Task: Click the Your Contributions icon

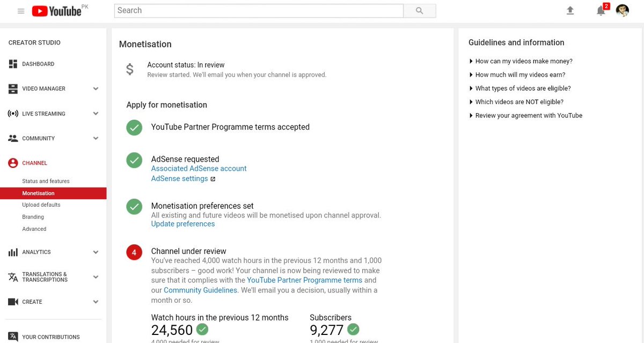Action: pyautogui.click(x=13, y=337)
